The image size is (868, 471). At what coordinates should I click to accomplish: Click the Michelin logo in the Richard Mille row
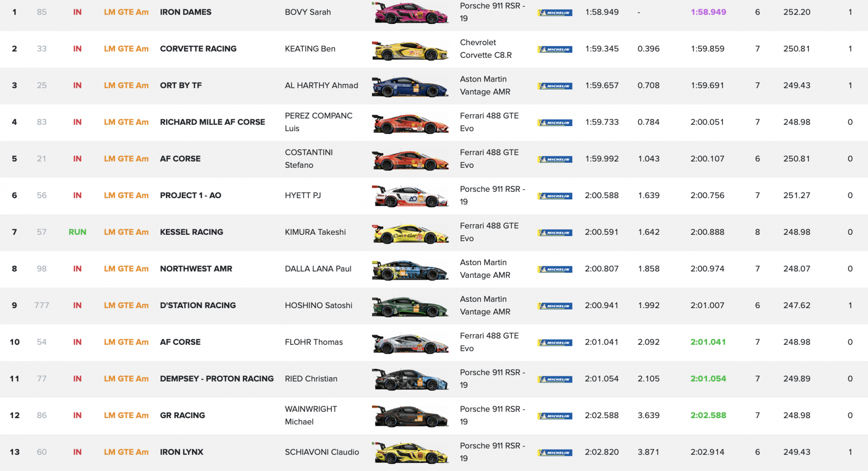(x=555, y=123)
